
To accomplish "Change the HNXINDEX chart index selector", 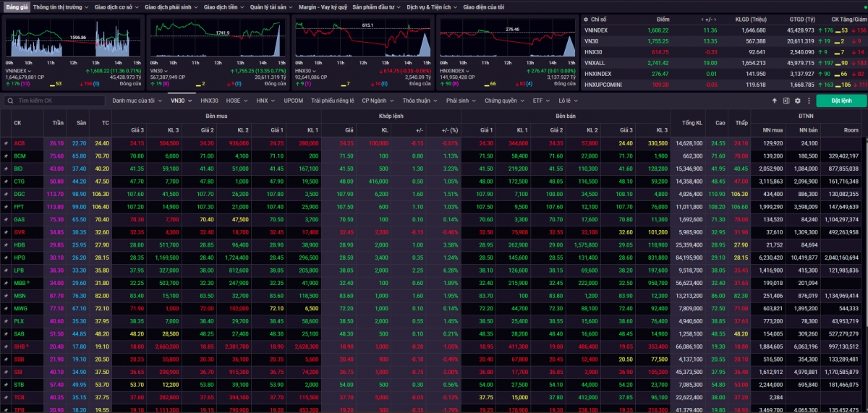I will [456, 71].
